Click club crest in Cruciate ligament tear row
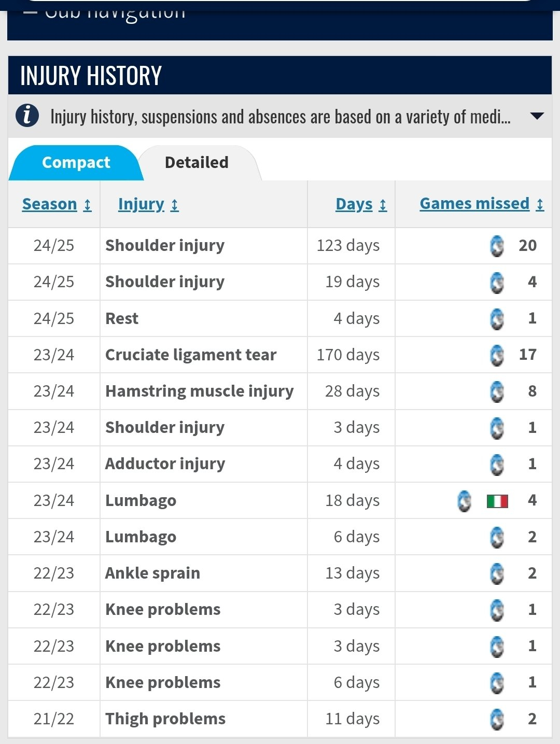Screen dimensions: 560x744 (497, 355)
